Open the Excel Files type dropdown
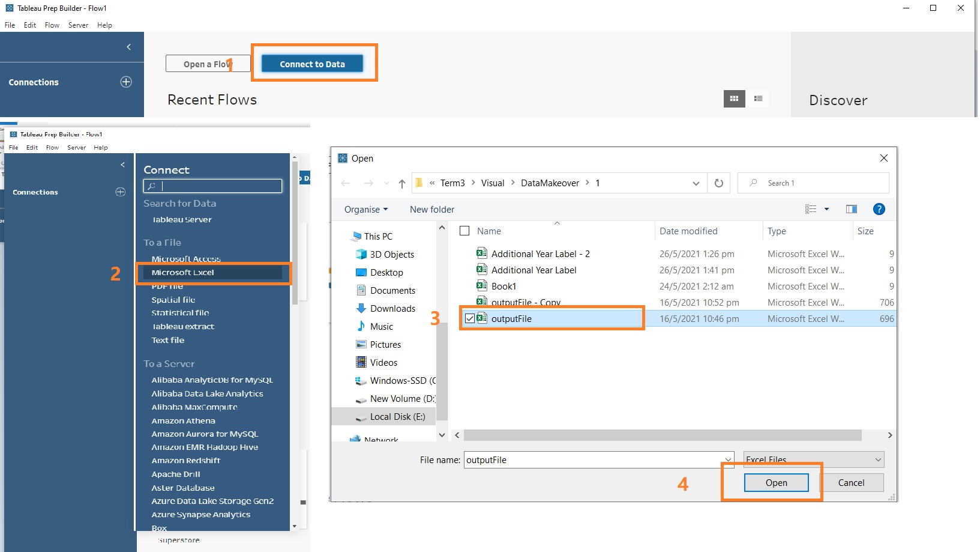Screen dimensions: 980x552 813,459
